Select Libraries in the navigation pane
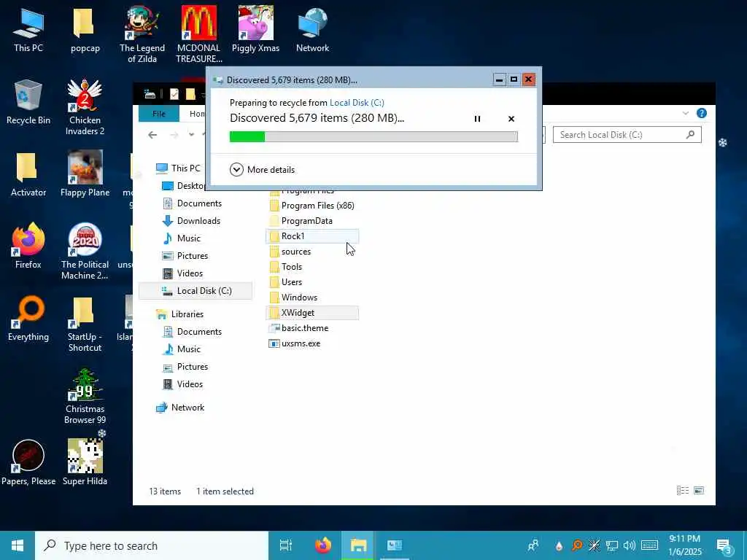 click(x=180, y=314)
